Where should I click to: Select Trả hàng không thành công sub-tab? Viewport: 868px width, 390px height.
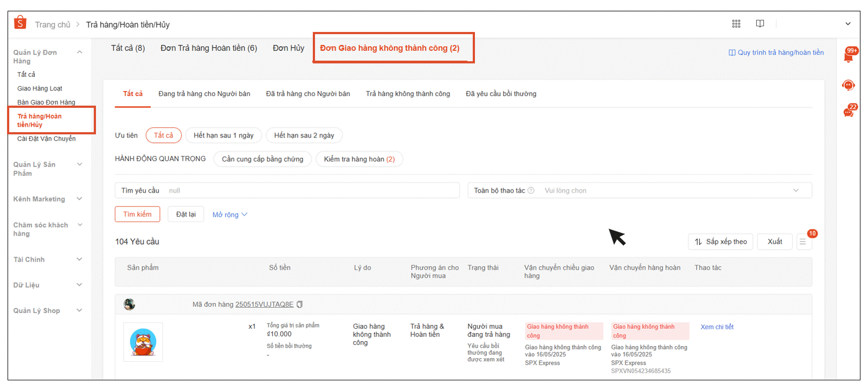coord(408,94)
